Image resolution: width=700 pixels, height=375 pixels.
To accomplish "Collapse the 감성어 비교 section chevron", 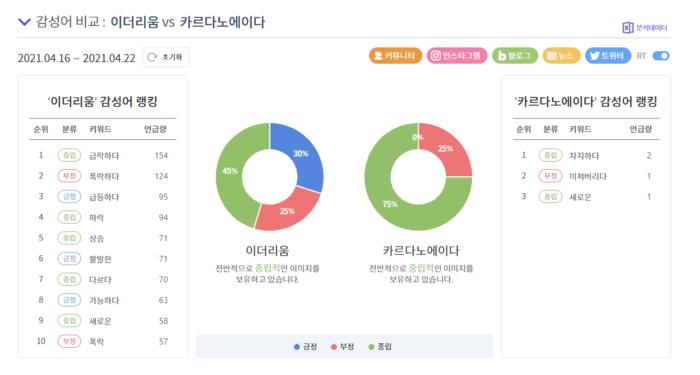I will pos(24,22).
